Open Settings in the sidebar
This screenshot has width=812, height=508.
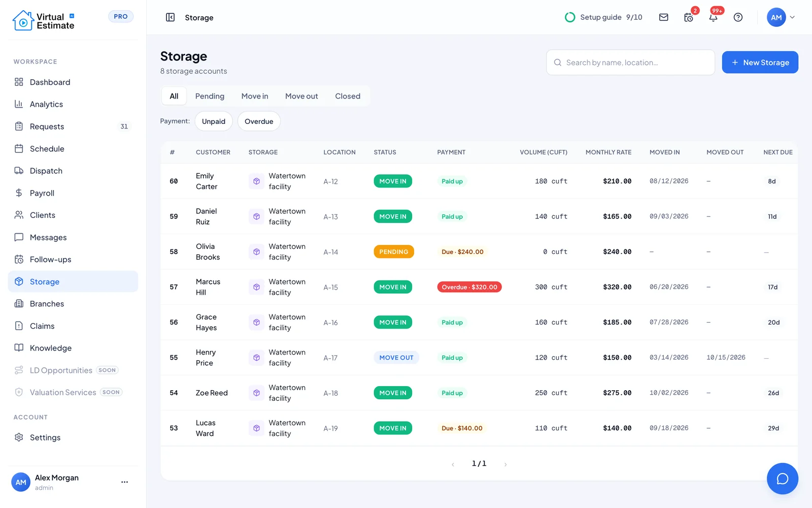click(73, 437)
